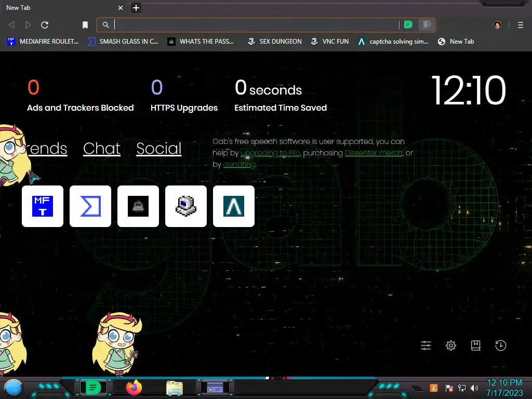Open the Trends link
Viewport: 532px width, 399px height.
(47, 149)
